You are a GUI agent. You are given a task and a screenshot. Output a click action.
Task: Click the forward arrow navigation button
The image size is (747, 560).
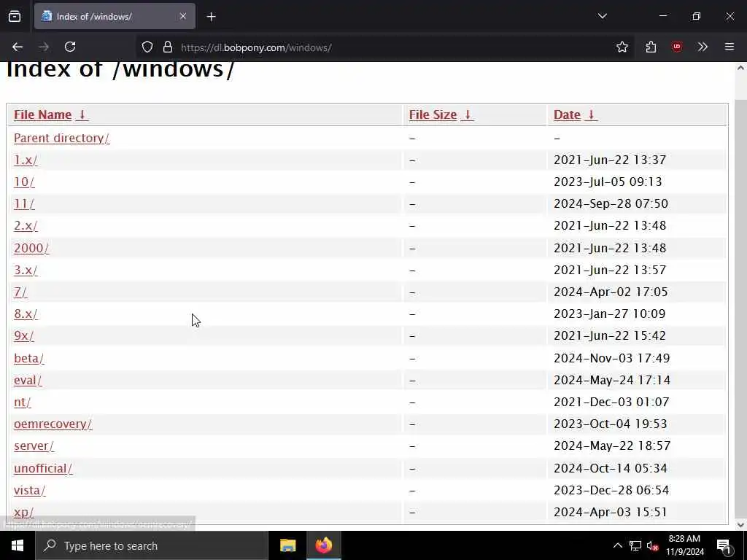click(x=44, y=47)
